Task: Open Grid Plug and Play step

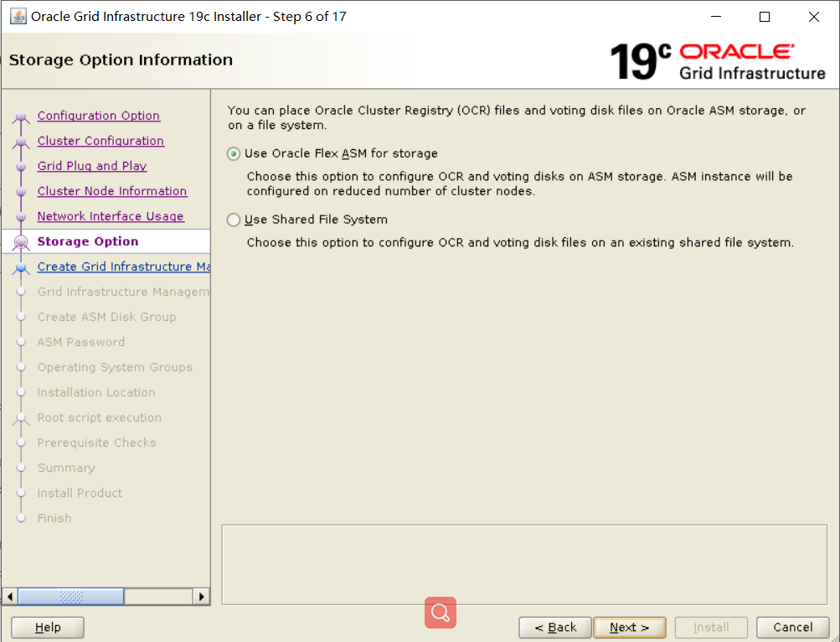Action: 92,166
